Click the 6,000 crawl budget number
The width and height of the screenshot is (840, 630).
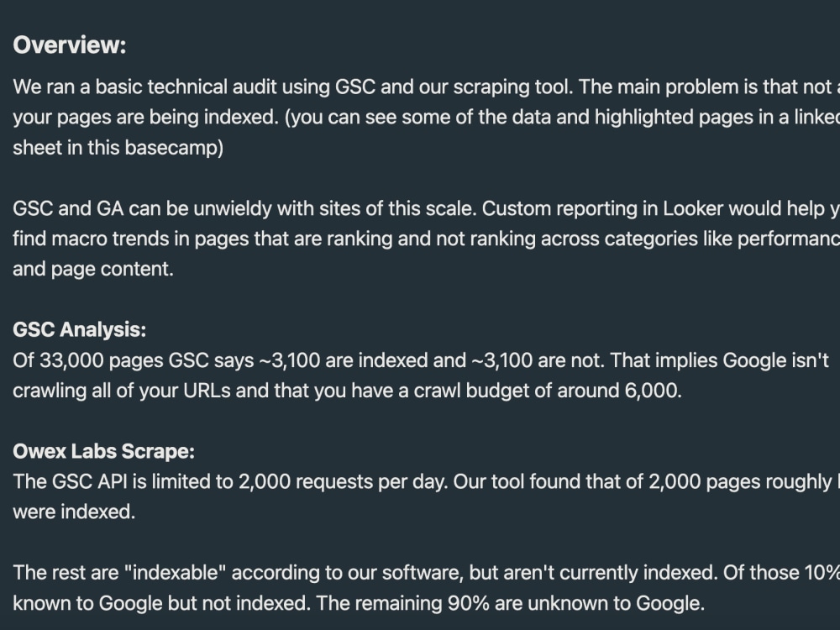pos(653,391)
